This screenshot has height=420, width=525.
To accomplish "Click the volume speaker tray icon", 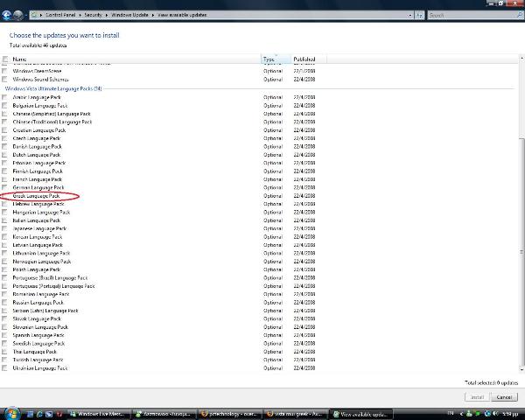I will (x=495, y=414).
